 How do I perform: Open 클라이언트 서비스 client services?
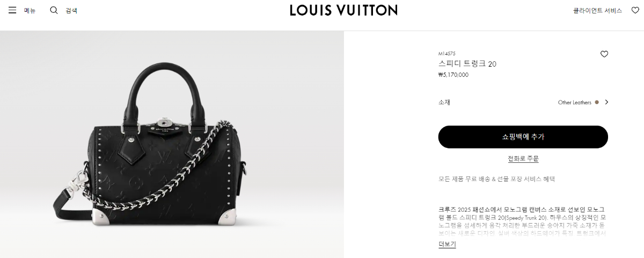click(x=597, y=10)
